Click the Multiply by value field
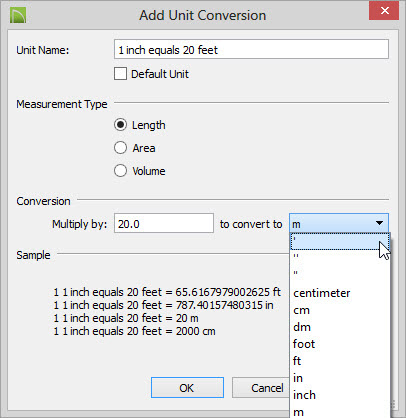406x418 pixels. coord(164,223)
